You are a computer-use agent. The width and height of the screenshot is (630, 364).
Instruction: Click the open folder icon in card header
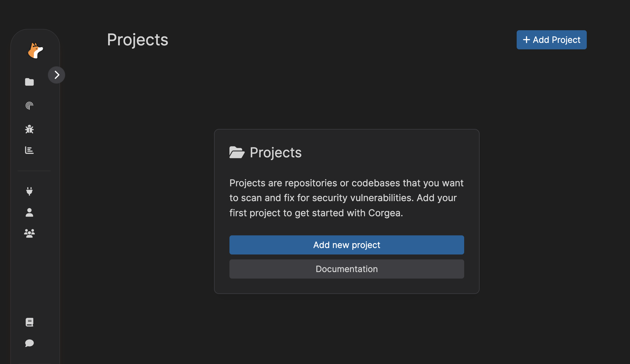click(x=237, y=152)
